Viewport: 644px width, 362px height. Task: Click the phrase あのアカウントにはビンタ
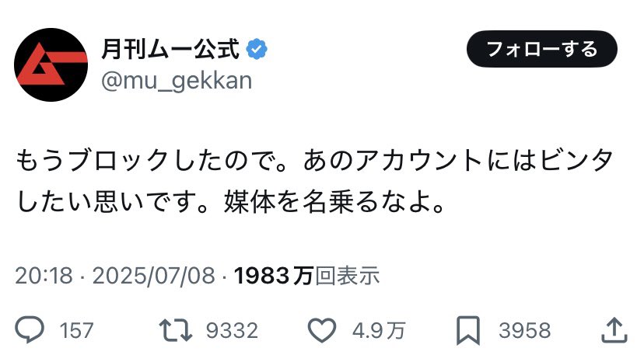[457, 162]
